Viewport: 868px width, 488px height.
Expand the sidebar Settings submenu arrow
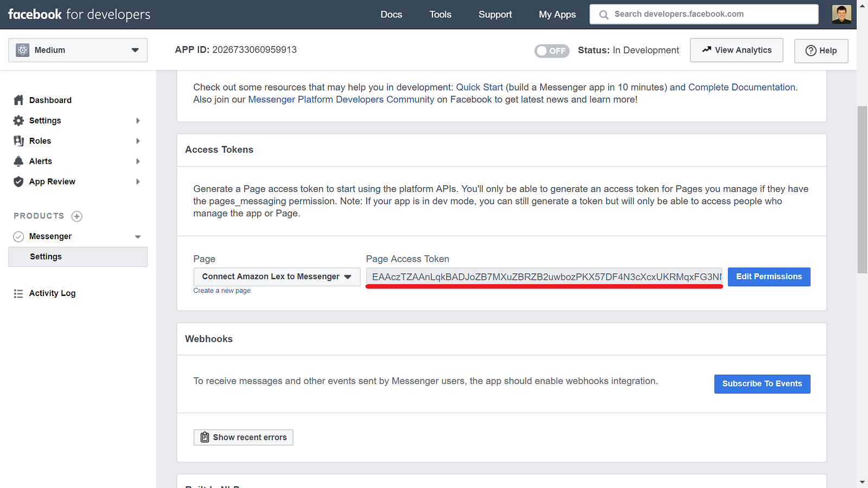coord(138,120)
